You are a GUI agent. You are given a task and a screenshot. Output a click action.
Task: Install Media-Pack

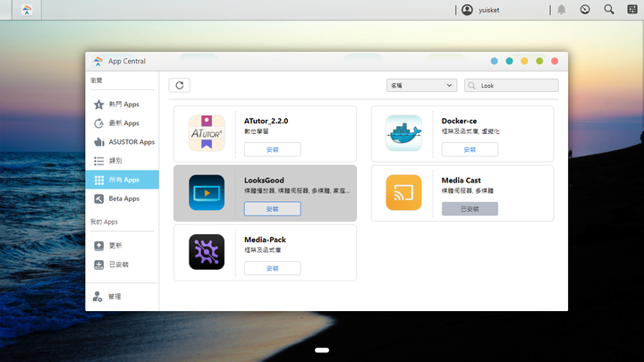click(x=272, y=268)
